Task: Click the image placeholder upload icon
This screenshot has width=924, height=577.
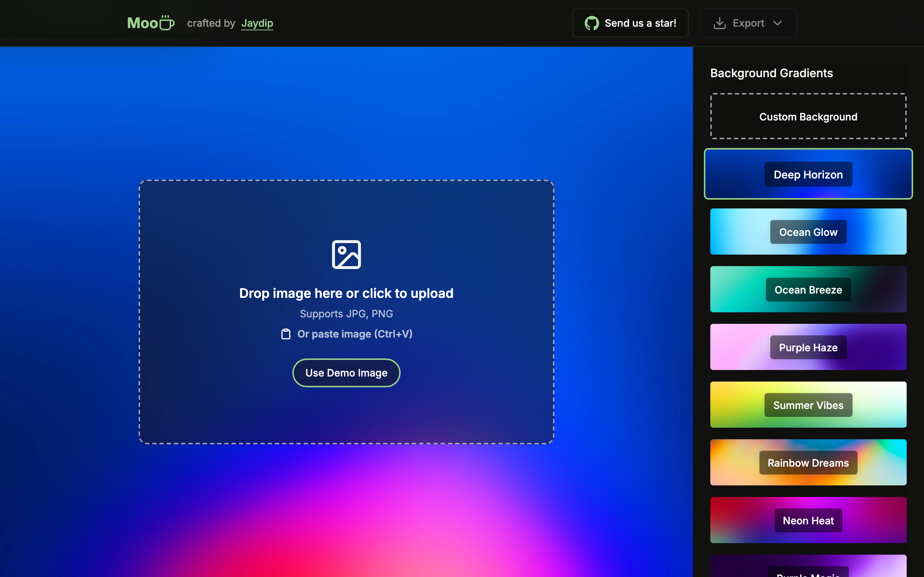Action: point(346,255)
